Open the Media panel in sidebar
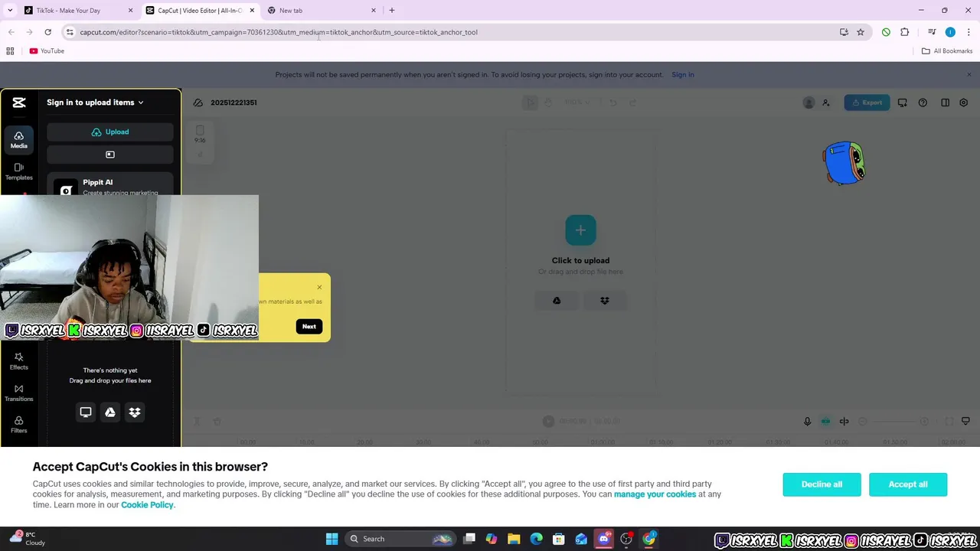Screen dimensions: 980x551 coord(19,140)
